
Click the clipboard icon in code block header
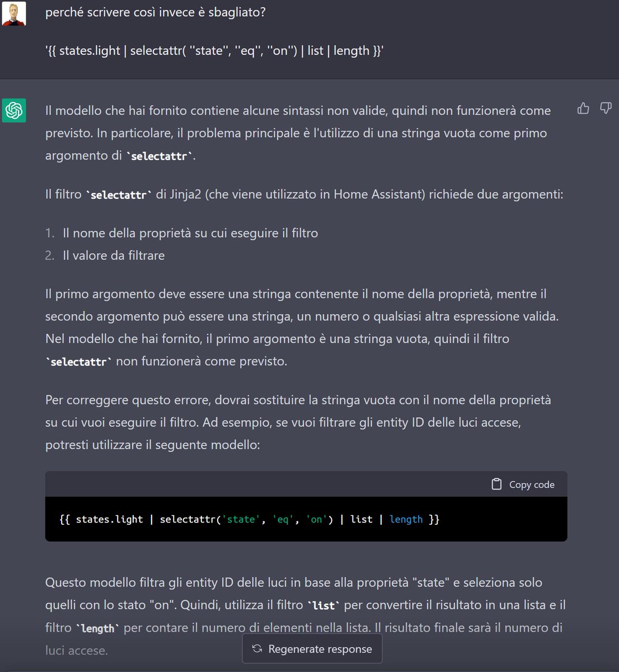click(496, 484)
